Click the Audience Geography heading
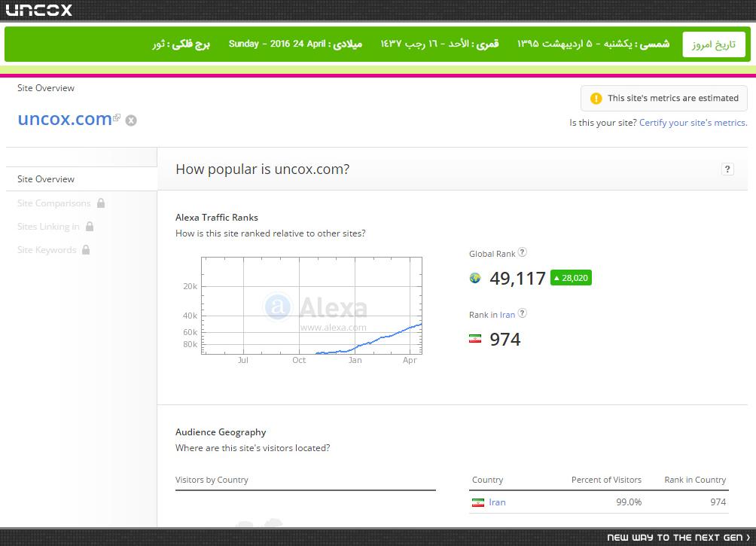Viewport: 756px width, 546px height. 221,432
